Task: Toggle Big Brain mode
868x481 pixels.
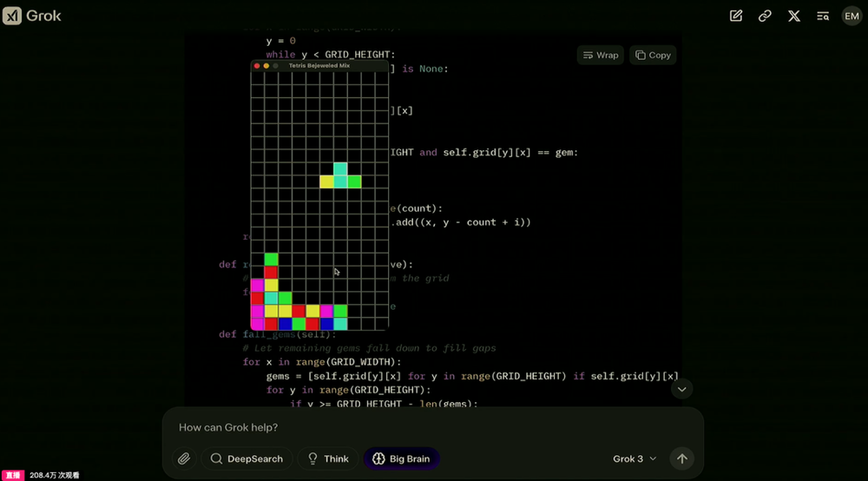Action: click(x=401, y=458)
